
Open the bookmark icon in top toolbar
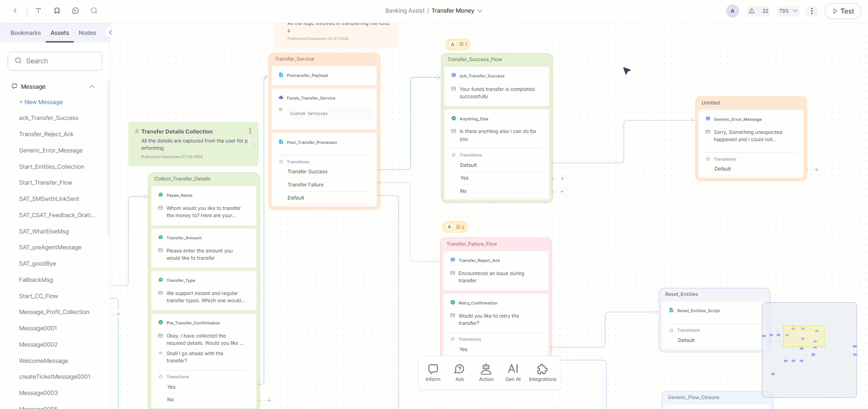click(57, 11)
